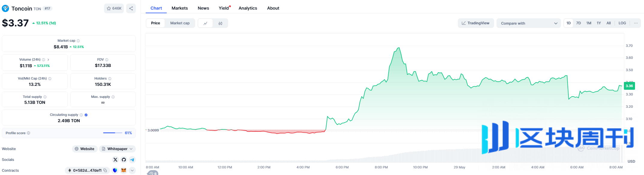The image size is (644, 175).
Task: Open the Yield tab
Action: pos(224,8)
